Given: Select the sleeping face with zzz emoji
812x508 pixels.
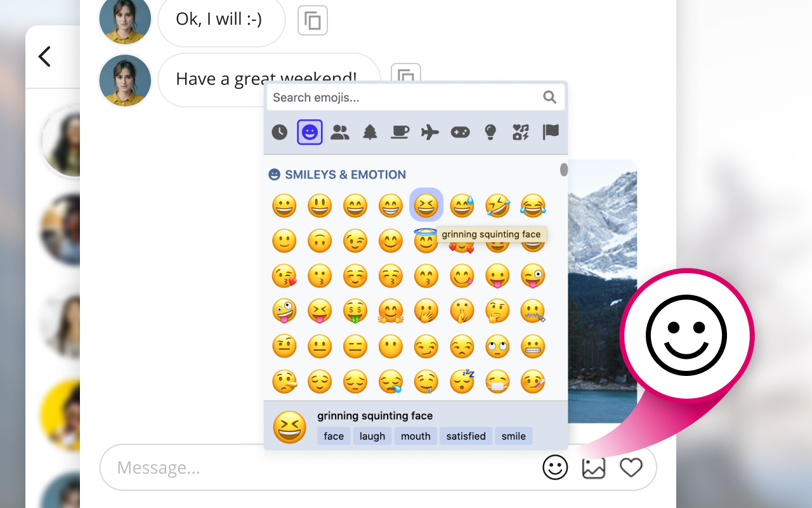Looking at the screenshot, I should (462, 381).
